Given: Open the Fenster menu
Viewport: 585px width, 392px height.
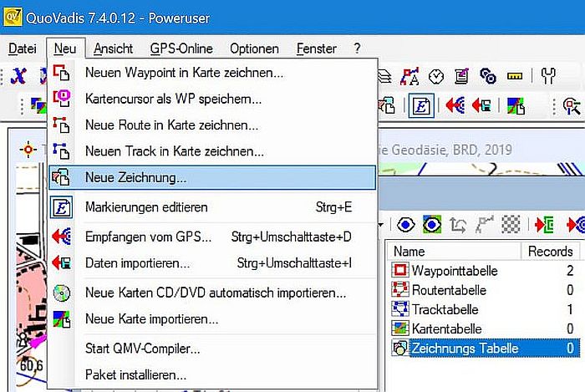Looking at the screenshot, I should tap(317, 48).
